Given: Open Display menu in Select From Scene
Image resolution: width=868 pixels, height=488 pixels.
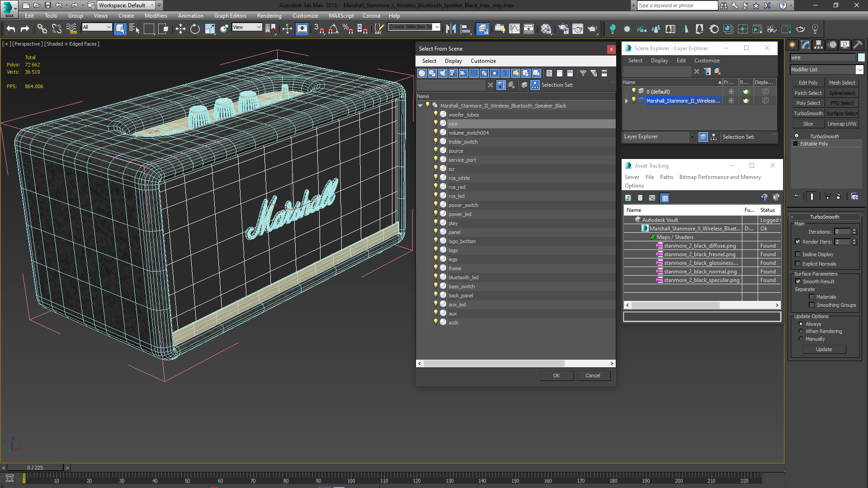Looking at the screenshot, I should click(x=453, y=61).
